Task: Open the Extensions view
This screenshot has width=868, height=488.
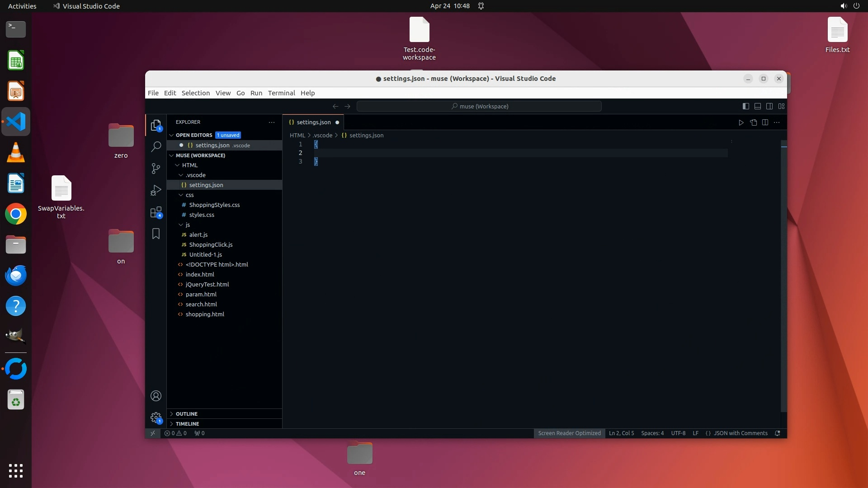Action: (x=156, y=212)
